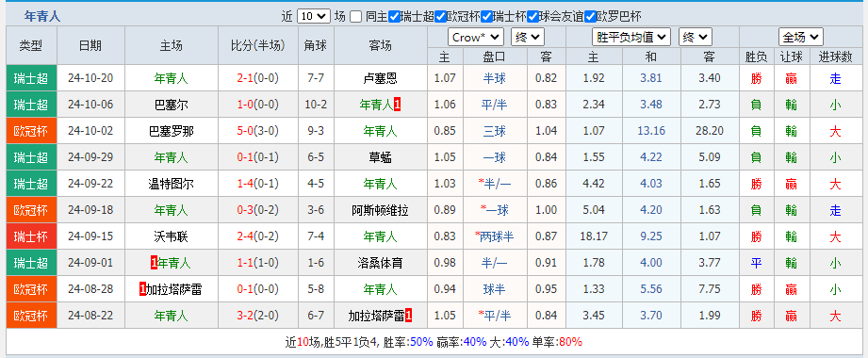The height and width of the screenshot is (358, 868).
Task: Click the 盘口 column header
Action: [495, 57]
